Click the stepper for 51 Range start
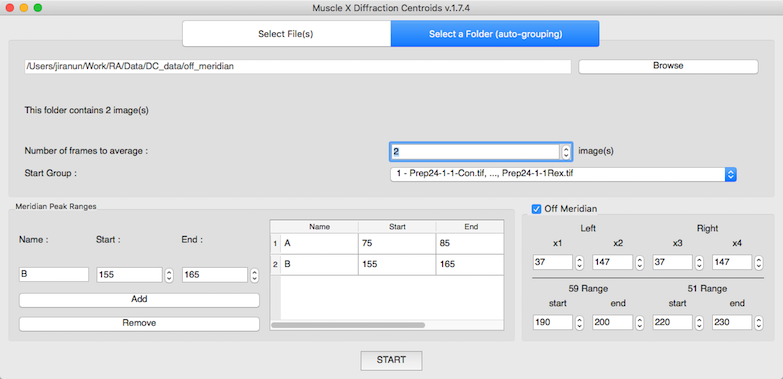 pos(699,323)
